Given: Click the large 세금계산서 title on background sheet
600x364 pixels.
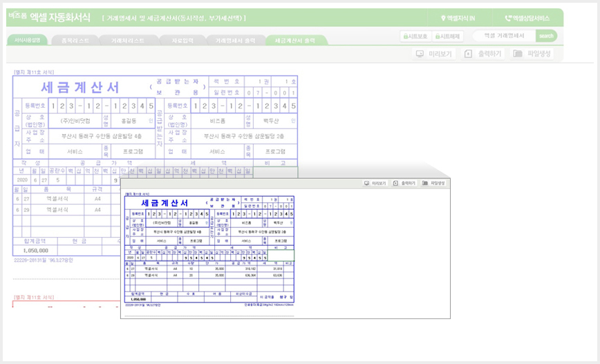Looking at the screenshot, I should point(80,87).
